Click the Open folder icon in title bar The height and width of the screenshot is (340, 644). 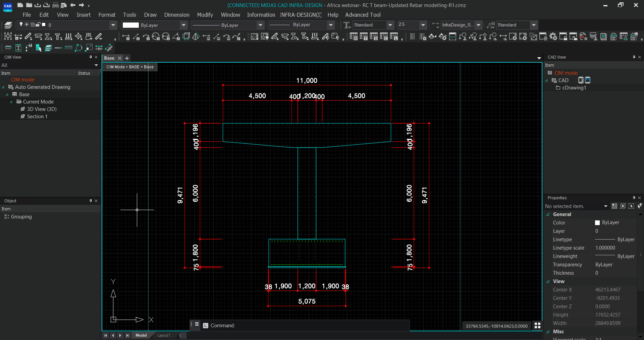[29, 5]
